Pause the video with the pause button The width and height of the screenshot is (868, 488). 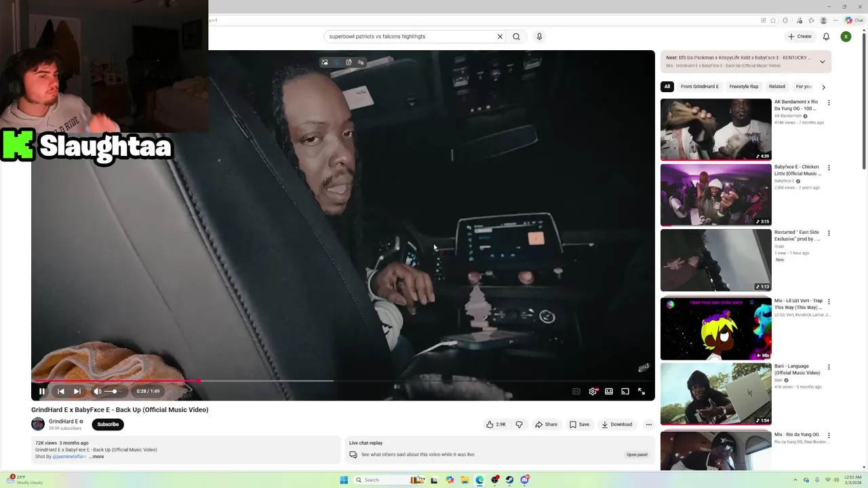coord(42,391)
